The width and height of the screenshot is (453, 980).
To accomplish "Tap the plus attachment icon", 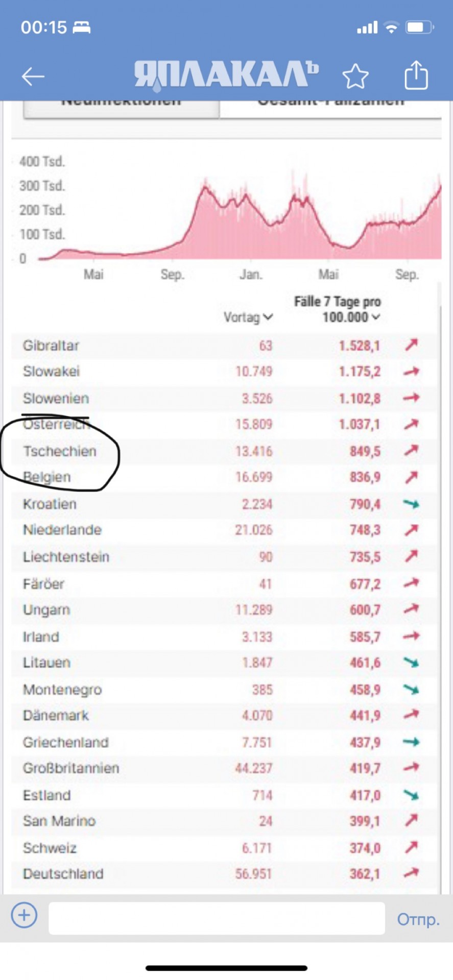I will coord(24,914).
